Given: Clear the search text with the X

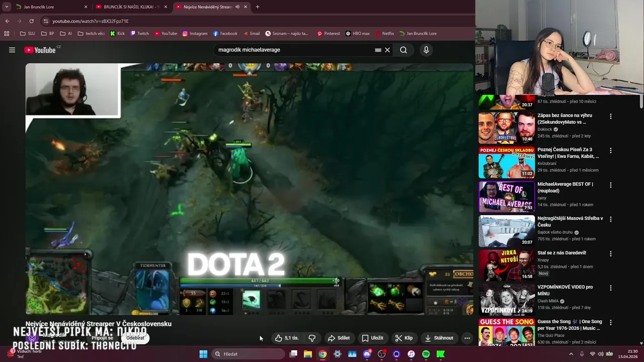Looking at the screenshot, I should pos(387,50).
